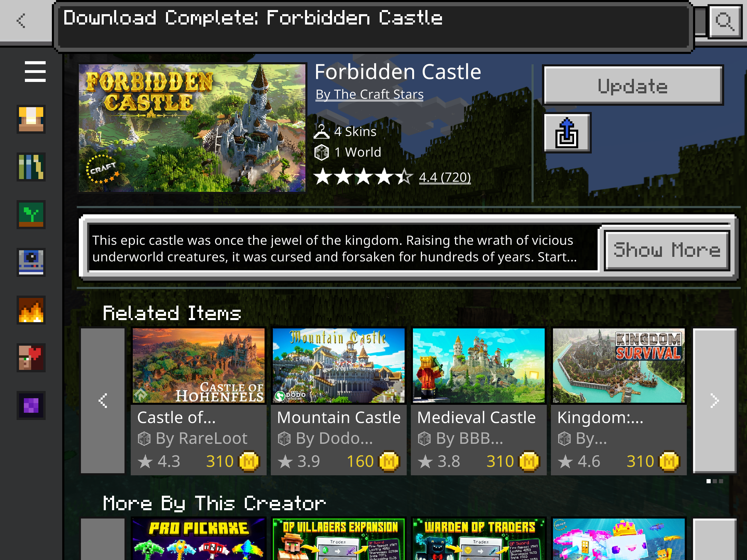Advance Related Items carousel right arrow
The image size is (747, 560).
(x=715, y=401)
